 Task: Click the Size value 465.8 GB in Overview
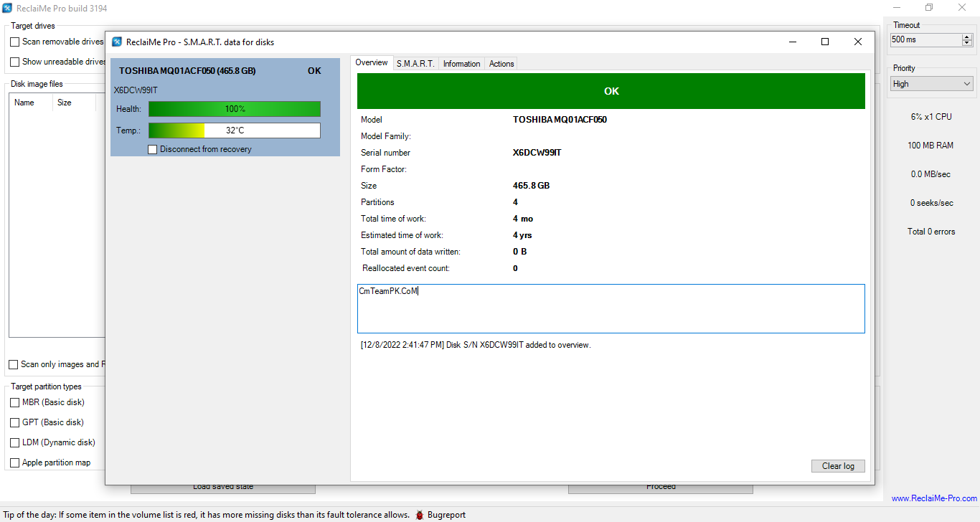tap(532, 186)
